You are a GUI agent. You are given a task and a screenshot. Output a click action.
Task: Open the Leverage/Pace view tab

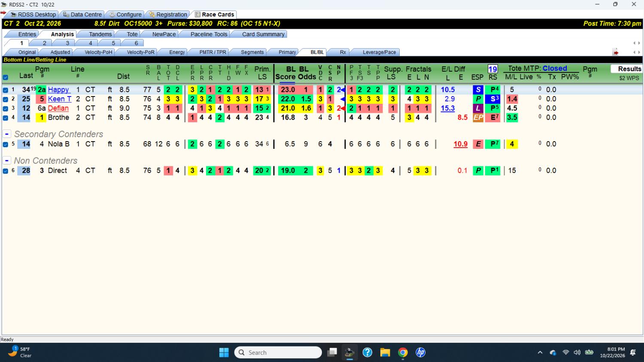click(379, 52)
